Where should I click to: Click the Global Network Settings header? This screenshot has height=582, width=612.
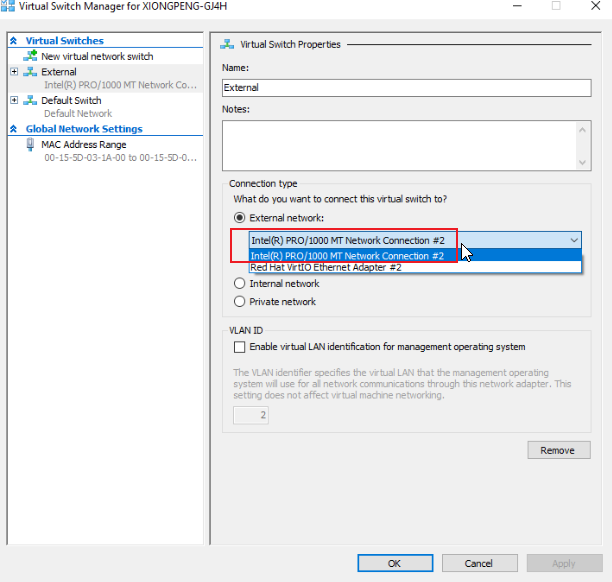[84, 129]
